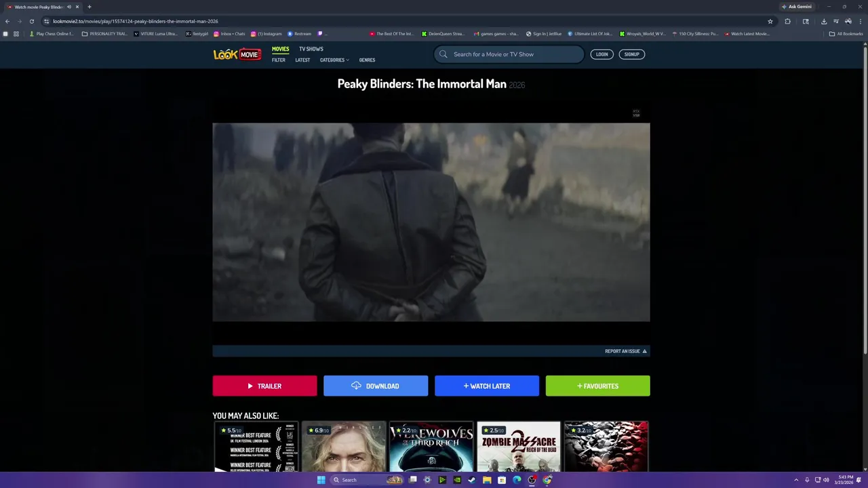Screen dimensions: 868x488
Task: Click the Peaky Blinders: The Immortal Man title
Action: tap(422, 84)
